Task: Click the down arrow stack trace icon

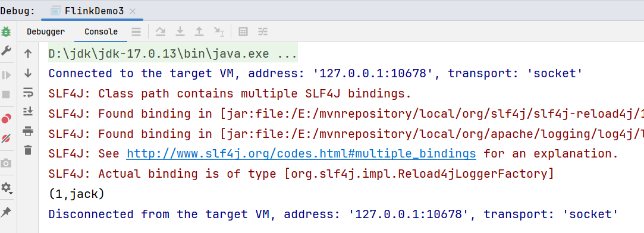Action: (28, 74)
